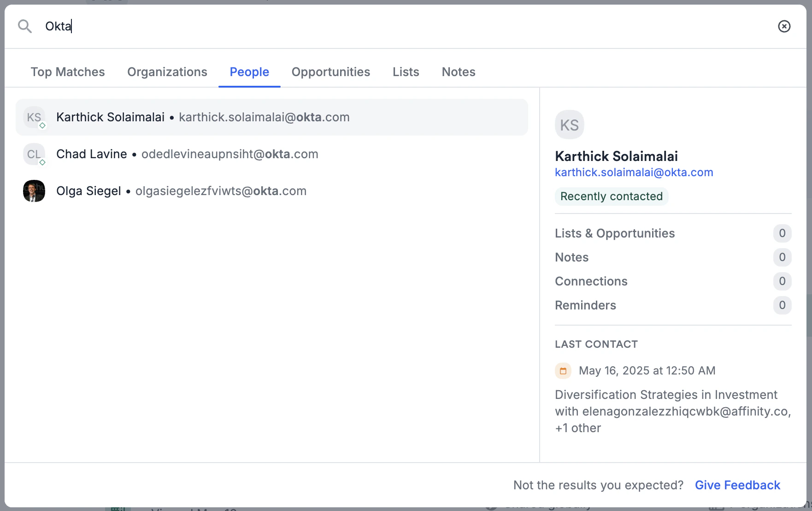Switch to the Lists tab
The image size is (812, 511).
406,72
